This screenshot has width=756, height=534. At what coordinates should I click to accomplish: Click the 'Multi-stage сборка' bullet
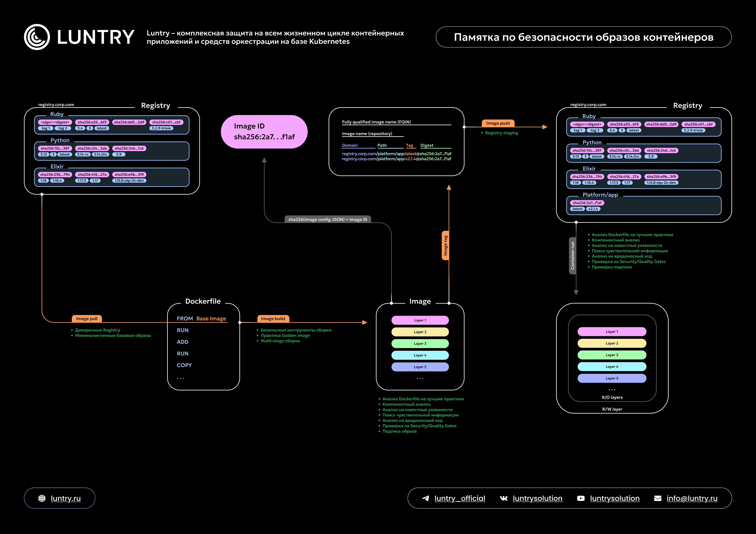point(280,341)
